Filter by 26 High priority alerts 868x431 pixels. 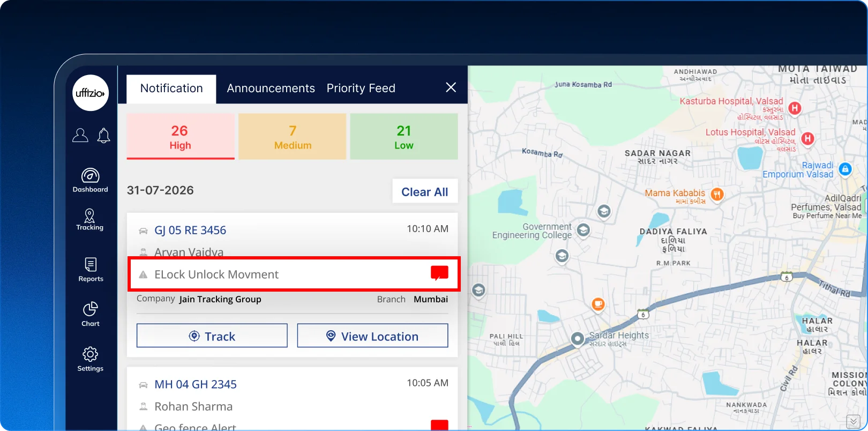pos(181,136)
